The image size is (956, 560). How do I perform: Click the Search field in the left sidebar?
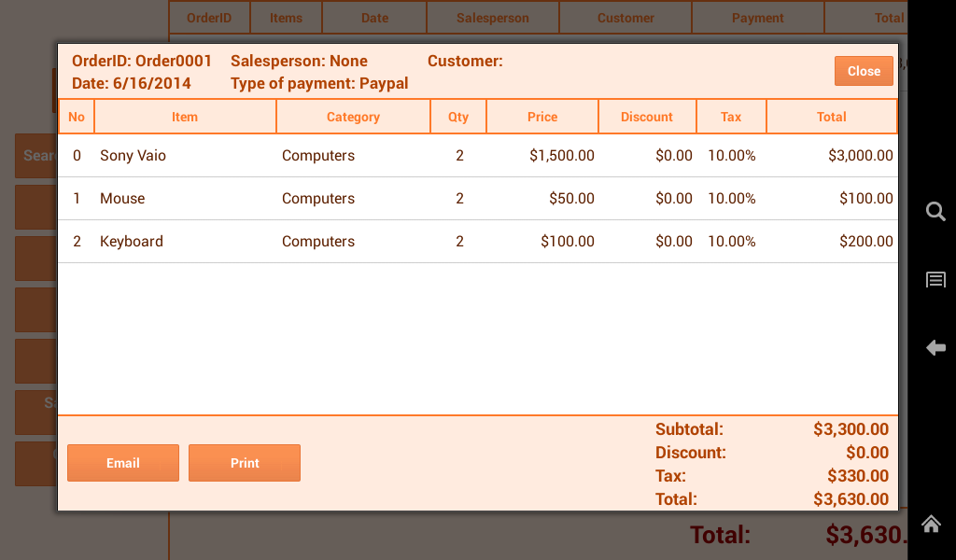point(37,155)
